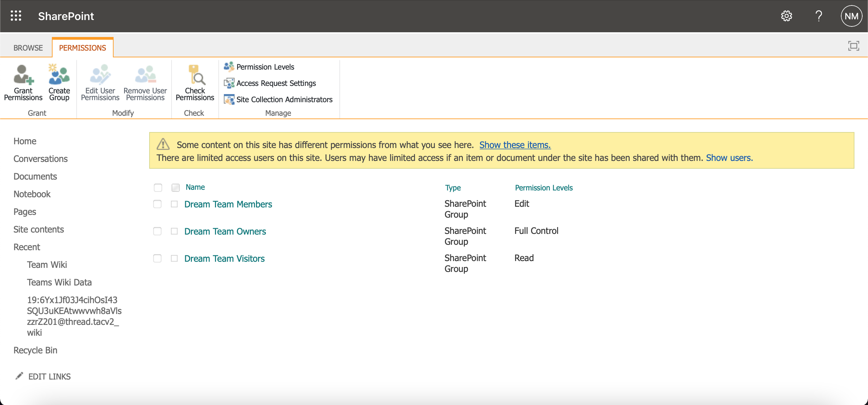Select Remove User Permissions
The height and width of the screenshot is (405, 868).
[145, 82]
